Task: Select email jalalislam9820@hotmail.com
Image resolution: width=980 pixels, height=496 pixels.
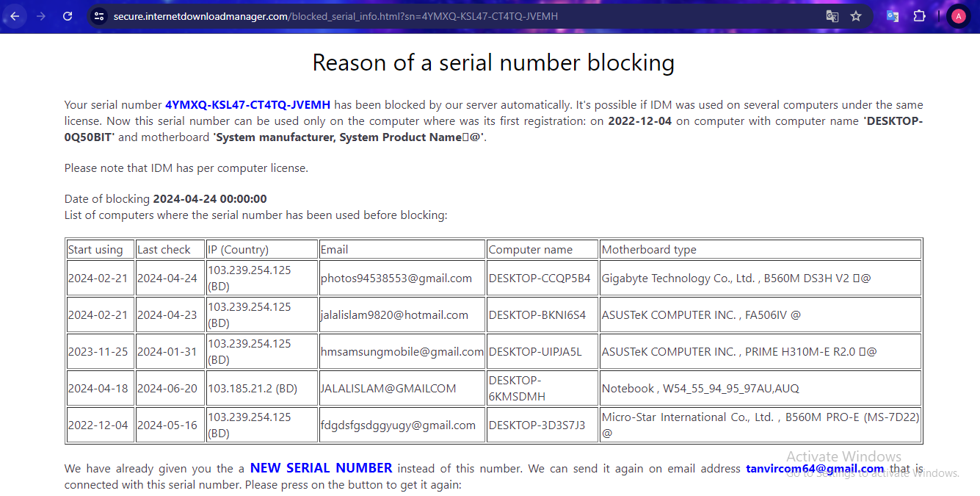Action: pyautogui.click(x=394, y=315)
